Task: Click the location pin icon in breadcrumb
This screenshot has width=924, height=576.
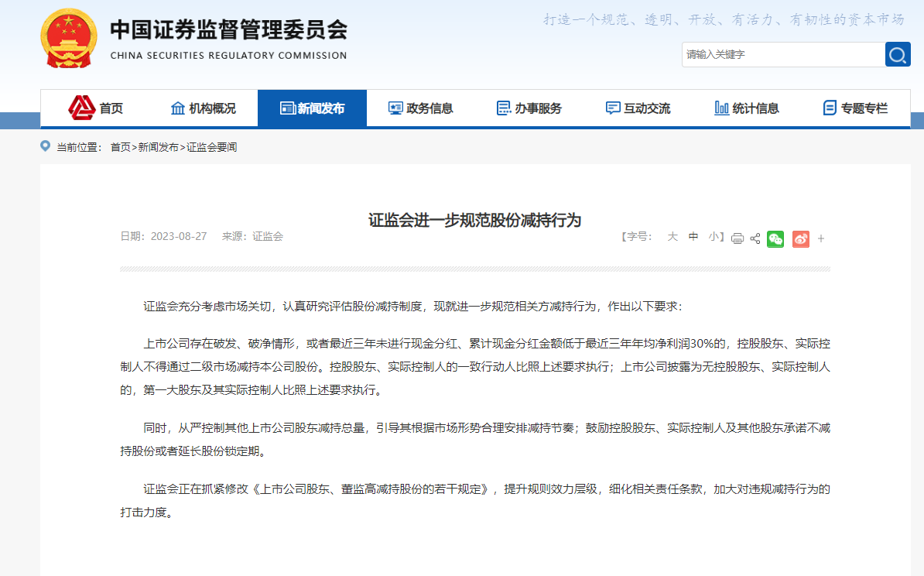Action: click(45, 146)
